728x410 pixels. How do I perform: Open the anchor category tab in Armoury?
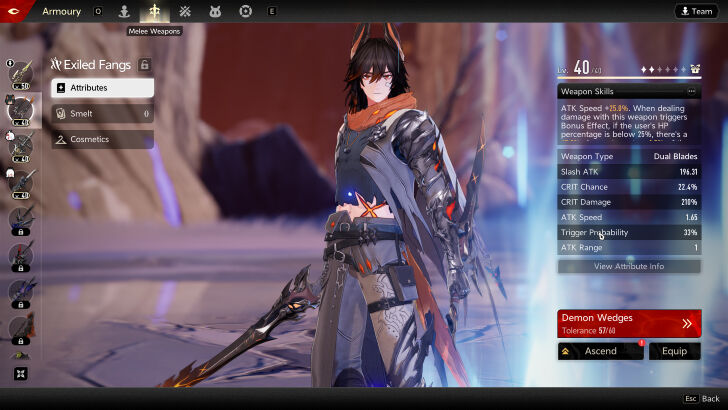point(124,11)
